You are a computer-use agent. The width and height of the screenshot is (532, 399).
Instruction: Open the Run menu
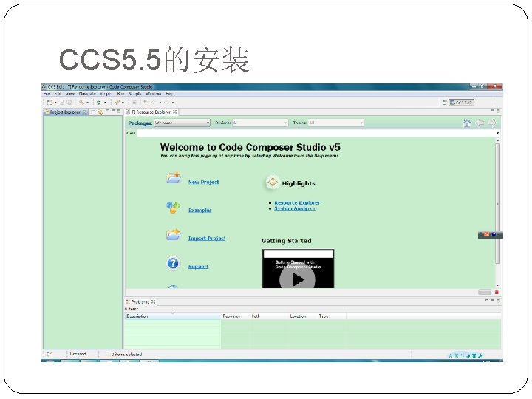pos(120,94)
